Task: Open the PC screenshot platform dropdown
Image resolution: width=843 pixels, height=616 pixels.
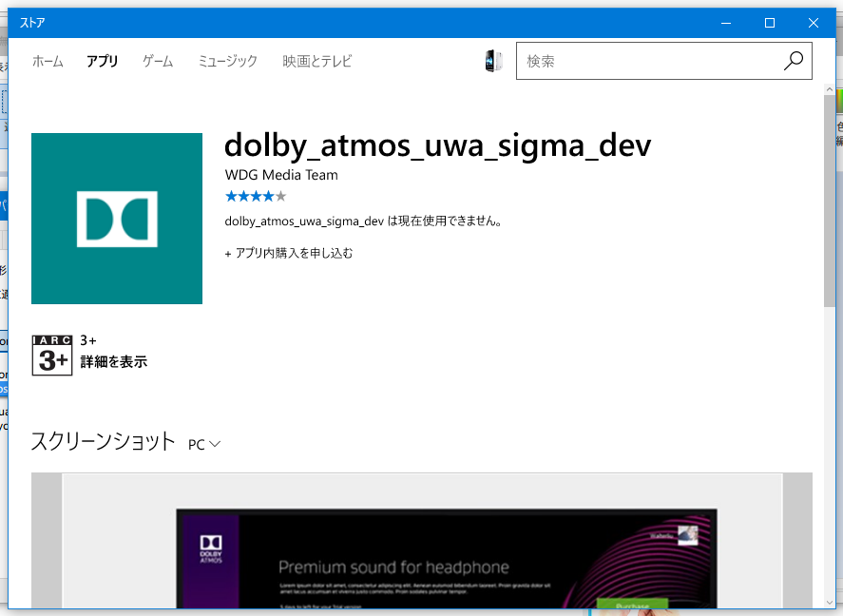Action: point(204,445)
